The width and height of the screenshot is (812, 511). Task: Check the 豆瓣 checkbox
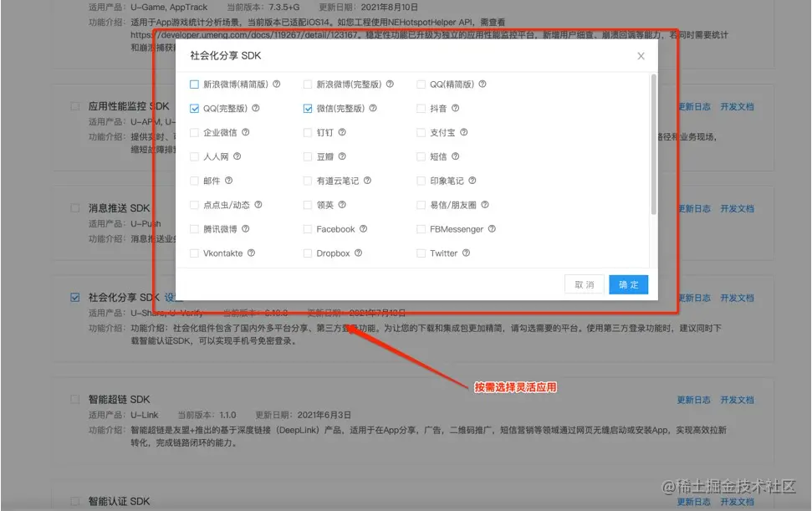point(308,156)
